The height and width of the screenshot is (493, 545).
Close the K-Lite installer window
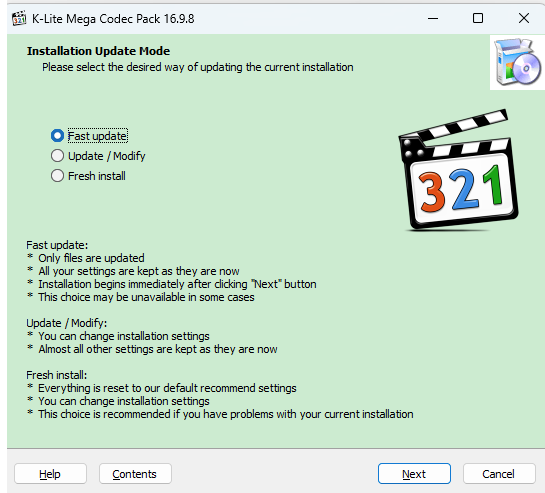[524, 18]
